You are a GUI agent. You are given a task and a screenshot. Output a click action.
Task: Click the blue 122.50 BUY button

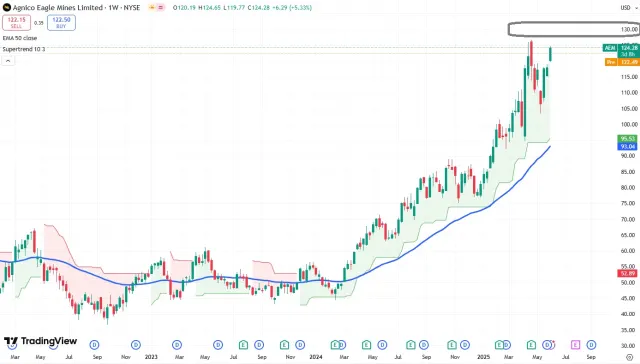tap(61, 22)
